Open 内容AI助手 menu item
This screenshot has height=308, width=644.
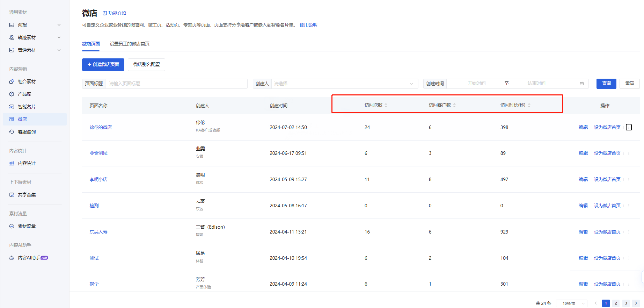(x=35, y=258)
